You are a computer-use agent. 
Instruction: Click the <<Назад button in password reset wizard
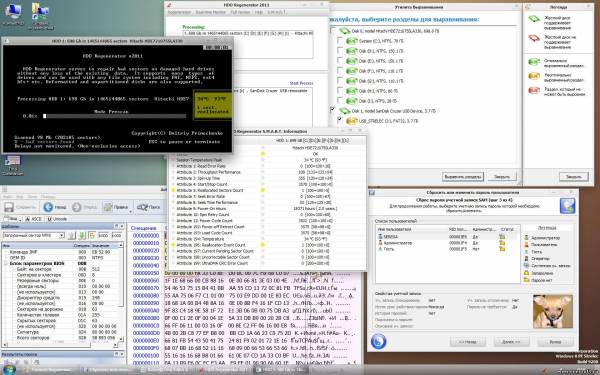(x=467, y=341)
